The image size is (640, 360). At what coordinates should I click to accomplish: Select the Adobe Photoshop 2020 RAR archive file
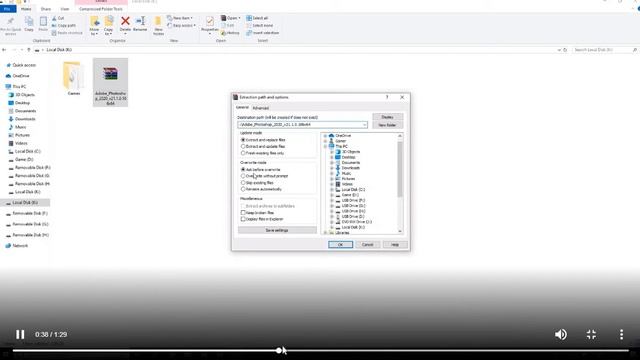110,82
